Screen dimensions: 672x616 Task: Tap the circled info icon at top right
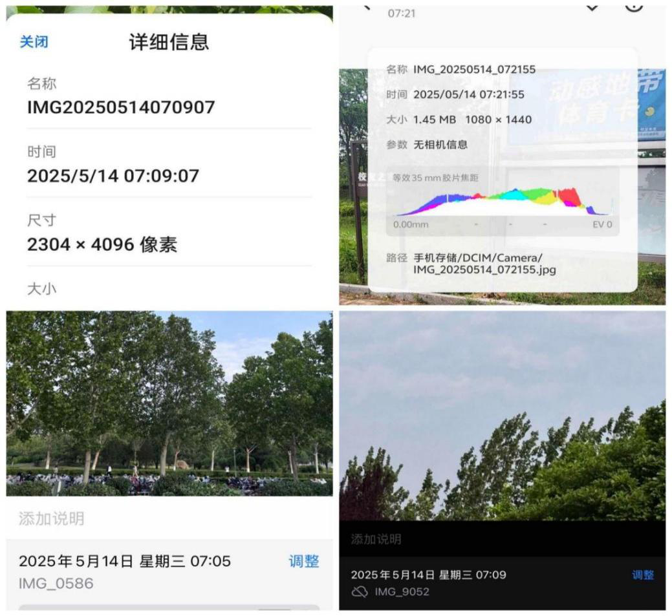634,5
